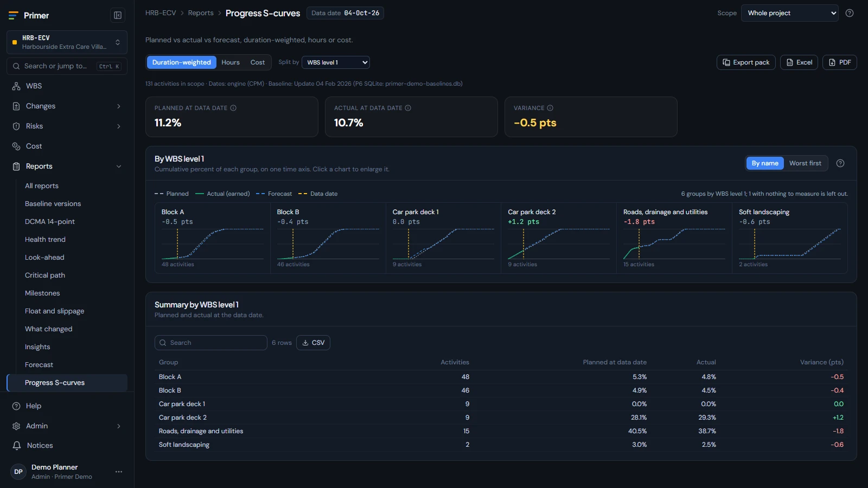The image size is (868, 488).
Task: Click the summary table Search field
Action: pos(211,343)
